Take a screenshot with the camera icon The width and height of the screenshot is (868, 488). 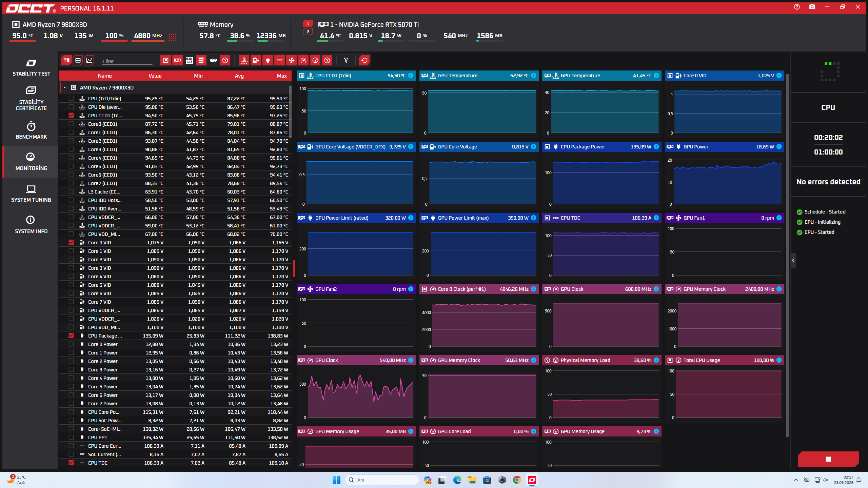coord(812,7)
